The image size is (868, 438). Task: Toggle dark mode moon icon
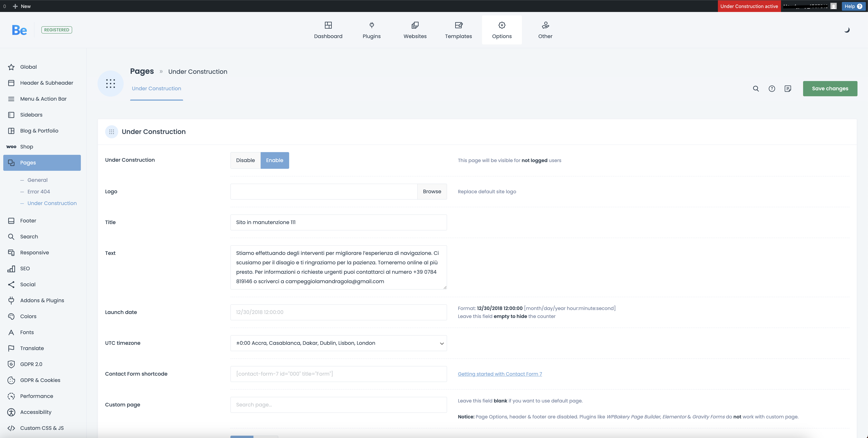pos(847,30)
